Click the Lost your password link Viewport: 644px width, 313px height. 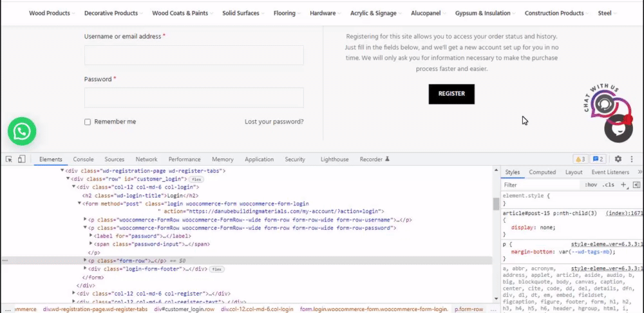[x=274, y=122]
